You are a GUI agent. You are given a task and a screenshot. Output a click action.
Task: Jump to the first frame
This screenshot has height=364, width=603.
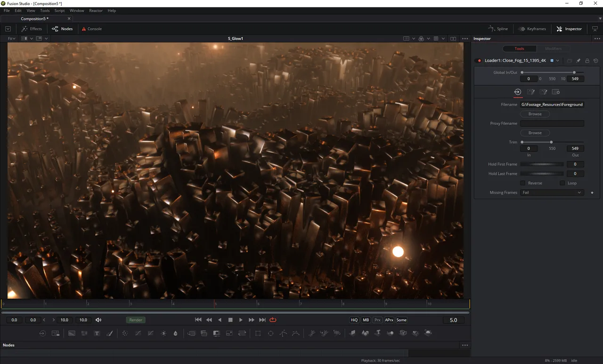point(198,320)
